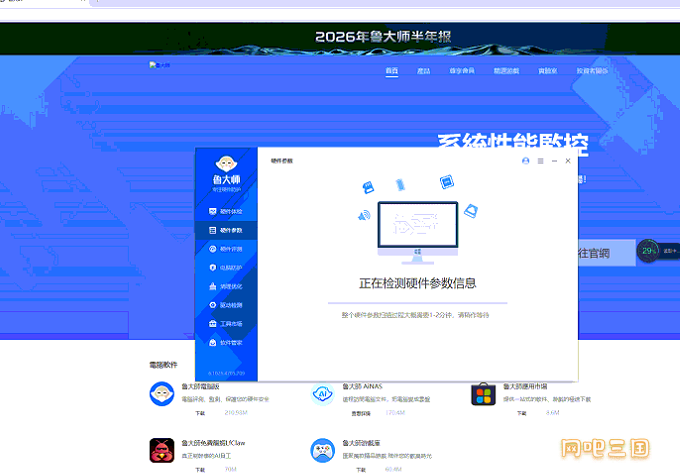Go to 首页 in website navigation
Image resolution: width=680 pixels, height=473 pixels.
point(392,71)
